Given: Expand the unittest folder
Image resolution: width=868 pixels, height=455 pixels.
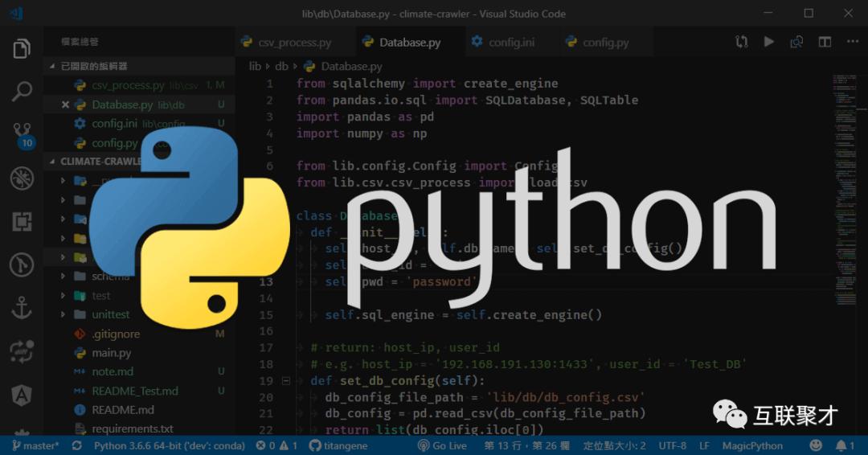Looking at the screenshot, I should pos(63,314).
